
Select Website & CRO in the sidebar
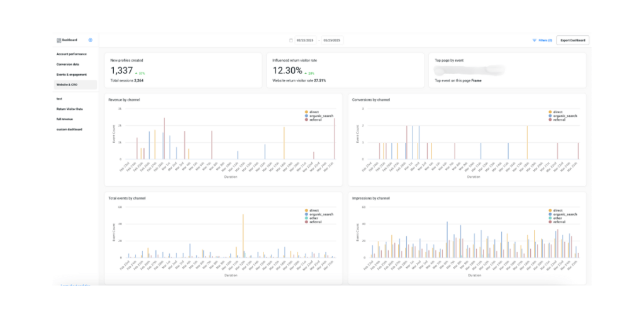(x=75, y=85)
